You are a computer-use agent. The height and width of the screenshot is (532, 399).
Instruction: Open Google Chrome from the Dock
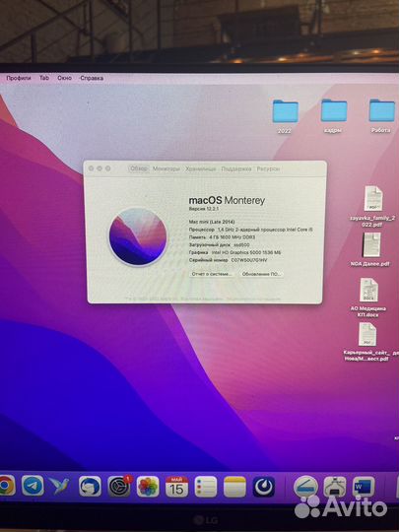click(x=7, y=487)
